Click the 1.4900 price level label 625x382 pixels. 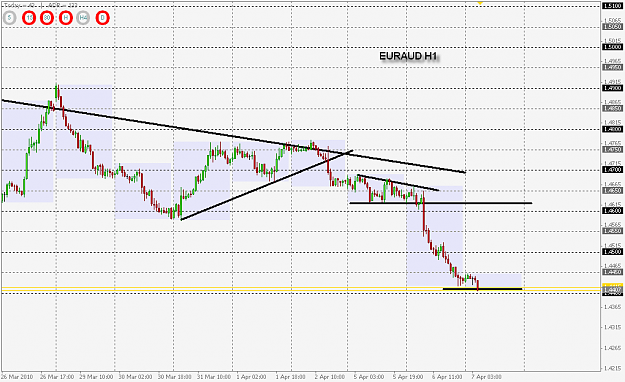(x=612, y=88)
